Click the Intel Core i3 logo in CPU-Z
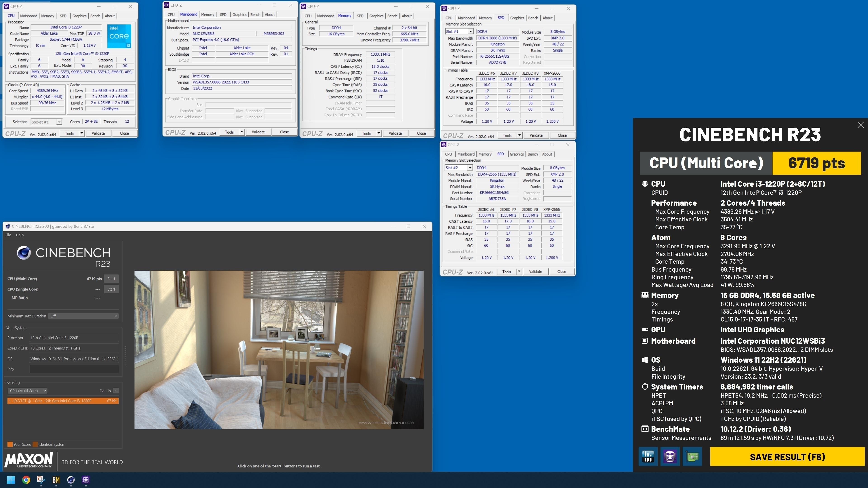The width and height of the screenshot is (868, 488). click(119, 36)
